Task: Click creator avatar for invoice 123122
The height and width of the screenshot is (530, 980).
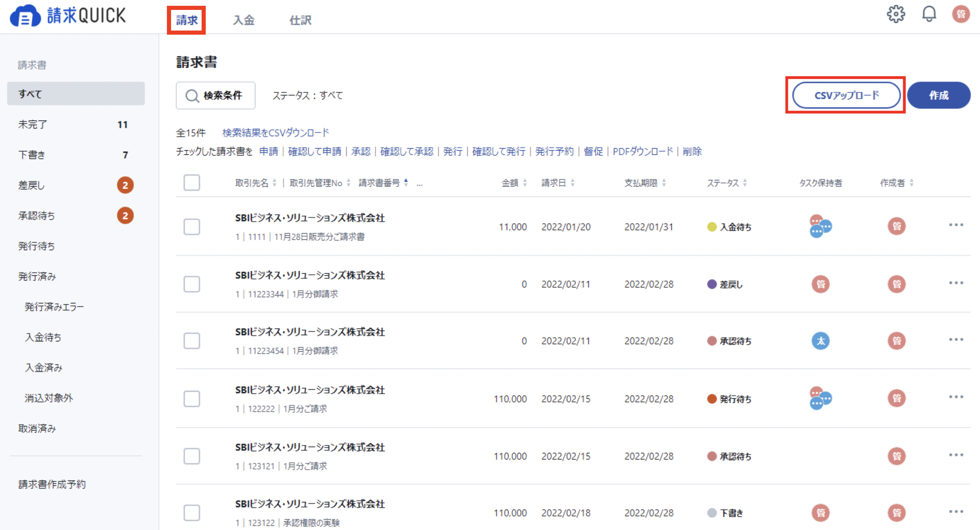Action: tap(897, 513)
